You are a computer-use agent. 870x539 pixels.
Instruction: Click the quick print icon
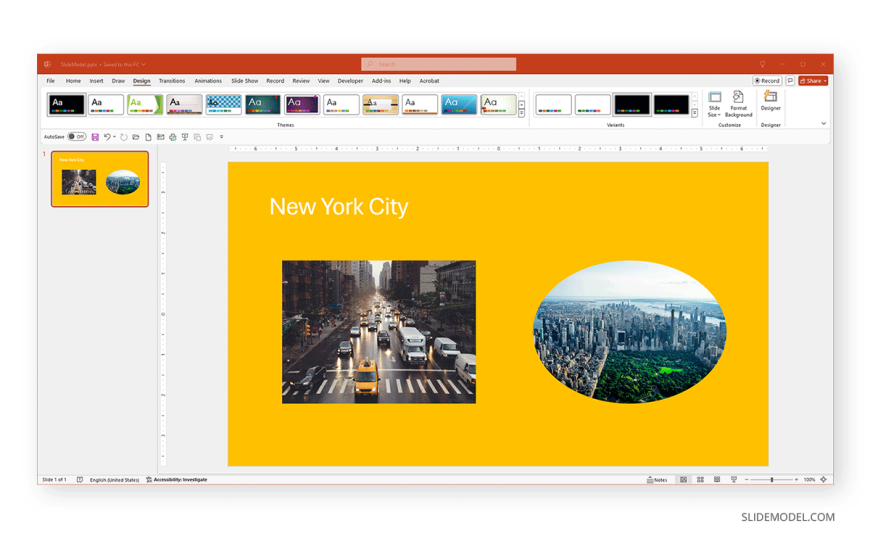click(173, 137)
